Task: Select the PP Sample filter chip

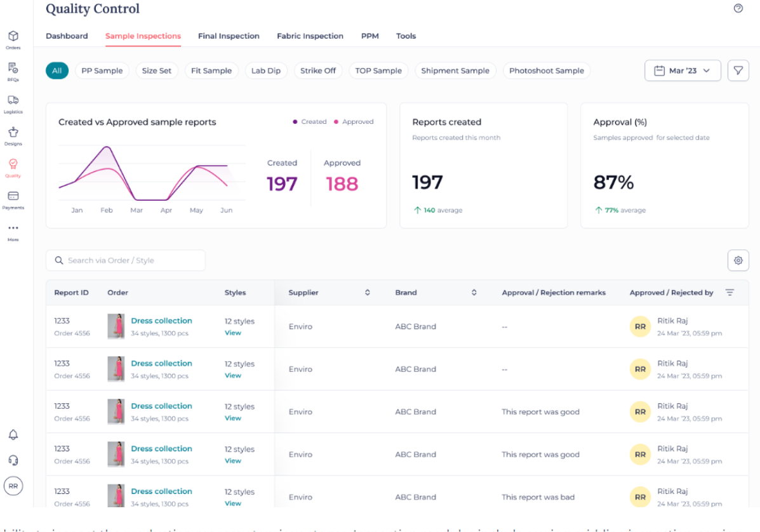Action: 102,70
